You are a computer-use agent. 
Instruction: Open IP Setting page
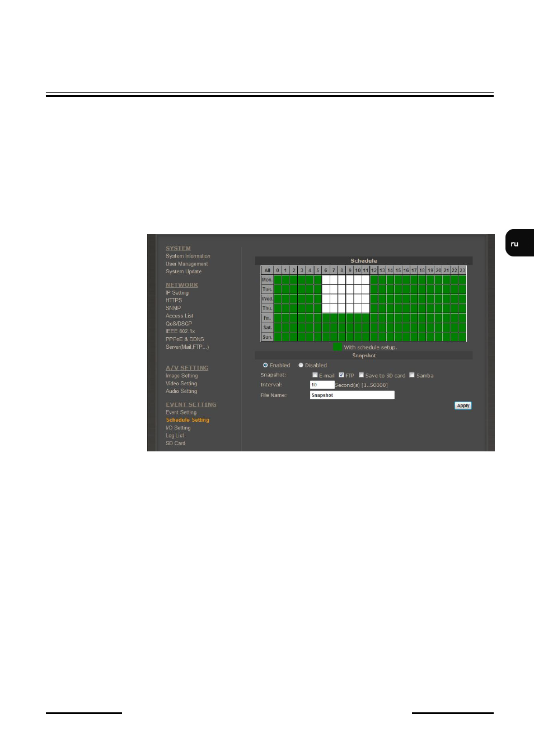(x=177, y=293)
